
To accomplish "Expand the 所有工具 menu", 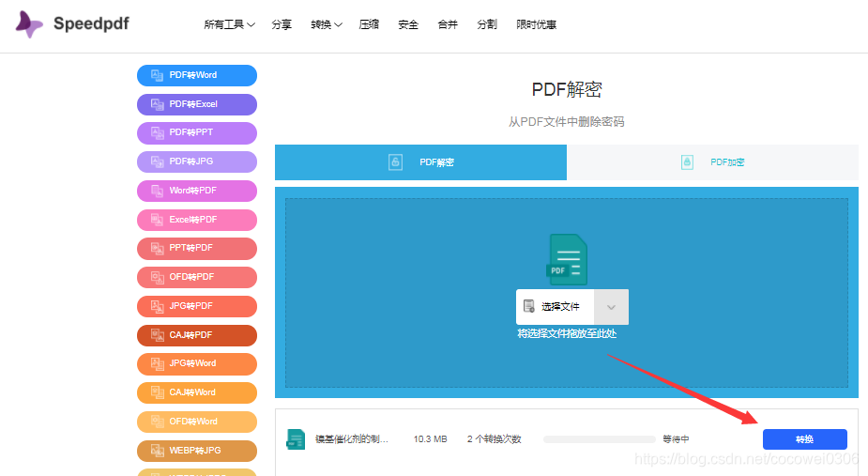I will tap(229, 24).
